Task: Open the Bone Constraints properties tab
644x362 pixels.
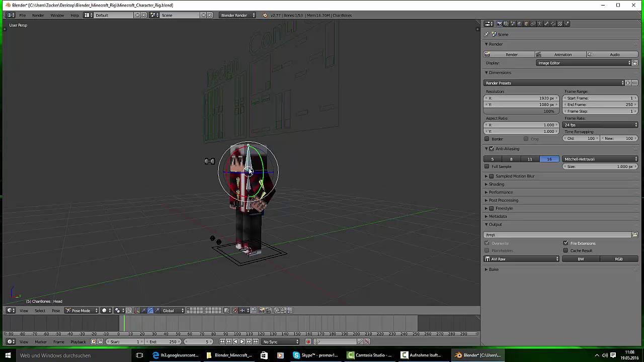Action: pos(552,24)
